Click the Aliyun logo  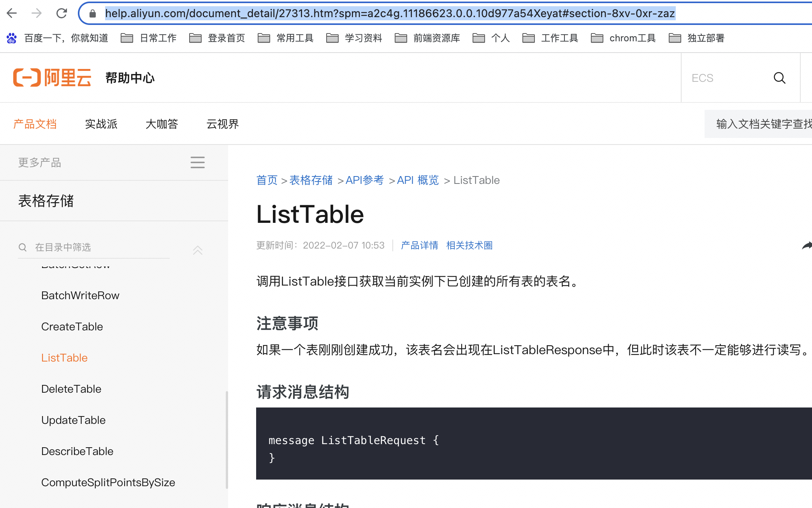[52, 78]
